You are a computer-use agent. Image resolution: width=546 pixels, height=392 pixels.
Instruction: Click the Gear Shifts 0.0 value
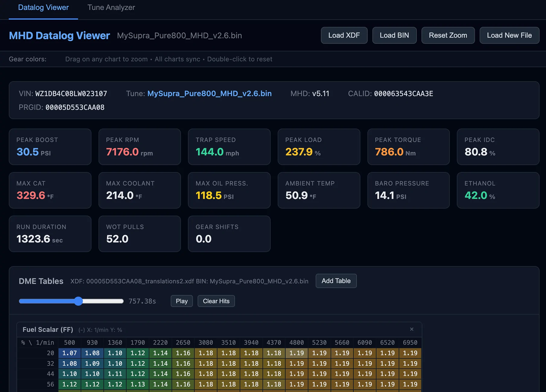pyautogui.click(x=204, y=239)
